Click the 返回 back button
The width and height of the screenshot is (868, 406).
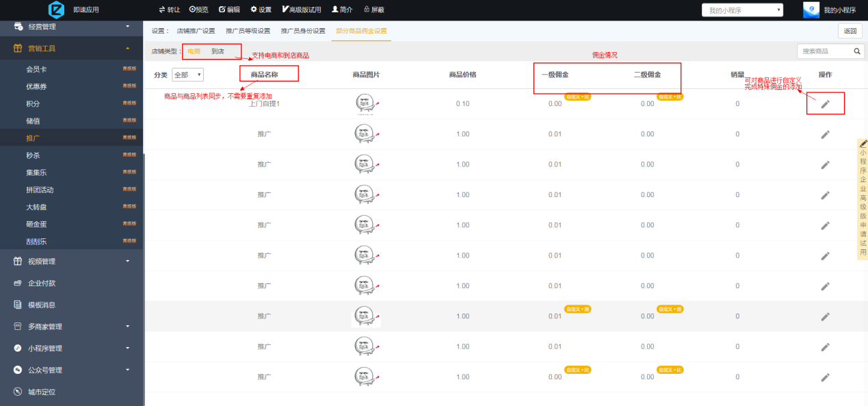(x=850, y=31)
